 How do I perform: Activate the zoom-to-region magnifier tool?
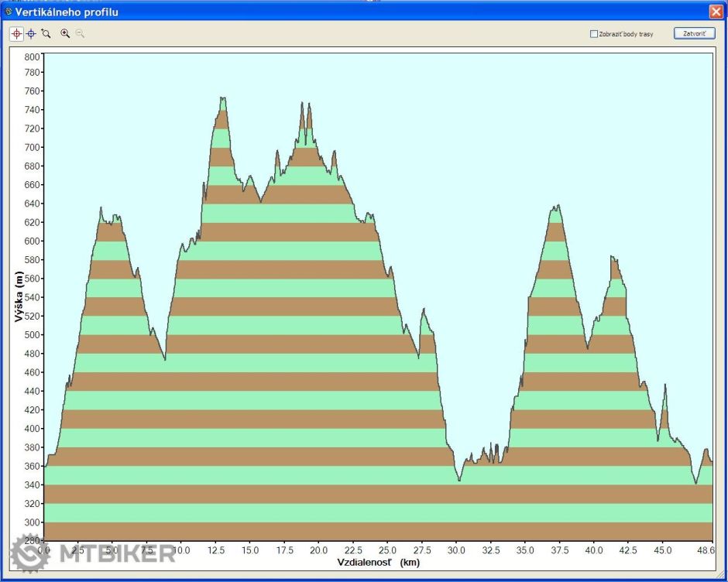point(46,34)
